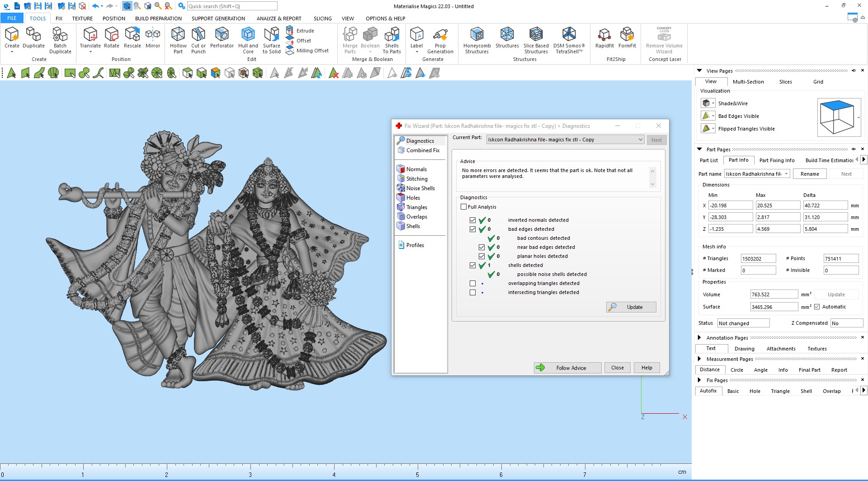Click the Help button in Fix Wizard

[646, 368]
